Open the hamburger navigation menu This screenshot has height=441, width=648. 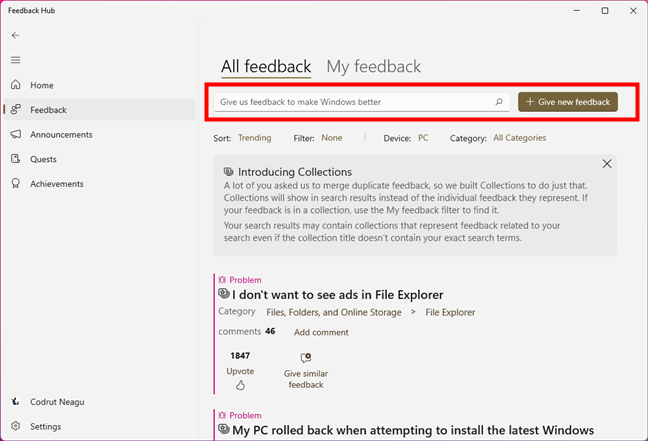click(x=15, y=60)
